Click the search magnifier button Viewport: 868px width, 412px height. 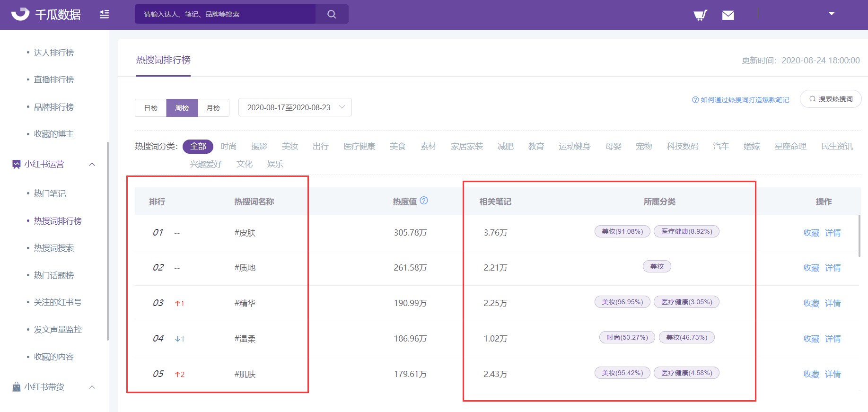tap(332, 14)
